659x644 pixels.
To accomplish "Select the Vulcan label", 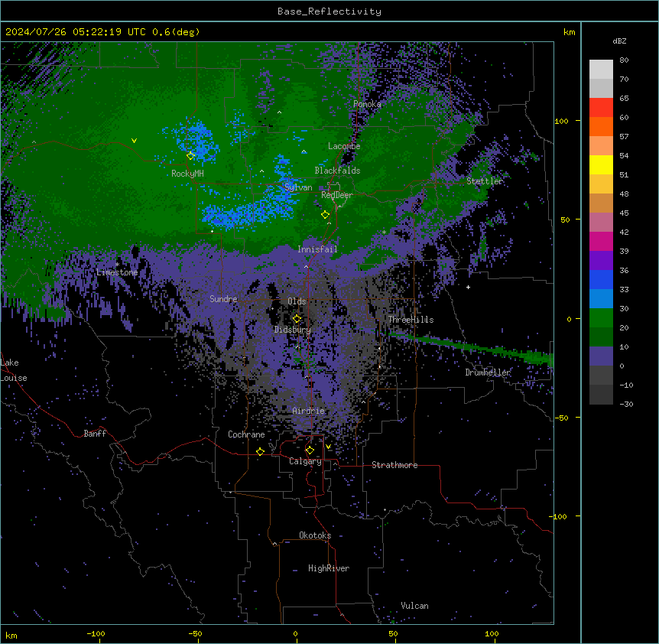I will pyautogui.click(x=415, y=606).
